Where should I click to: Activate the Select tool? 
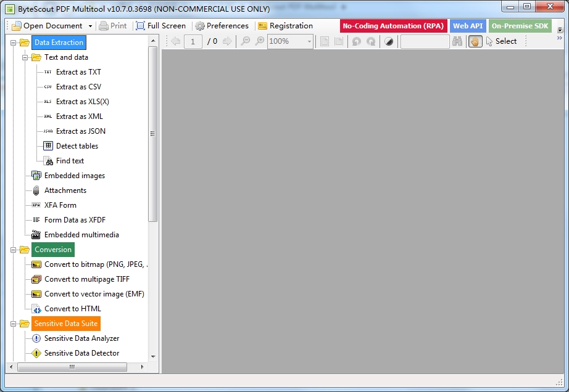point(501,41)
